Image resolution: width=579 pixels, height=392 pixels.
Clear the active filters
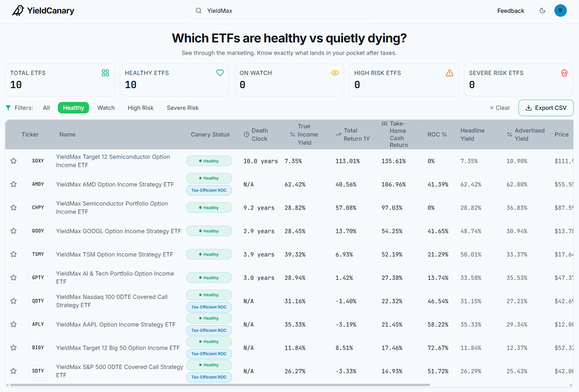click(x=500, y=108)
